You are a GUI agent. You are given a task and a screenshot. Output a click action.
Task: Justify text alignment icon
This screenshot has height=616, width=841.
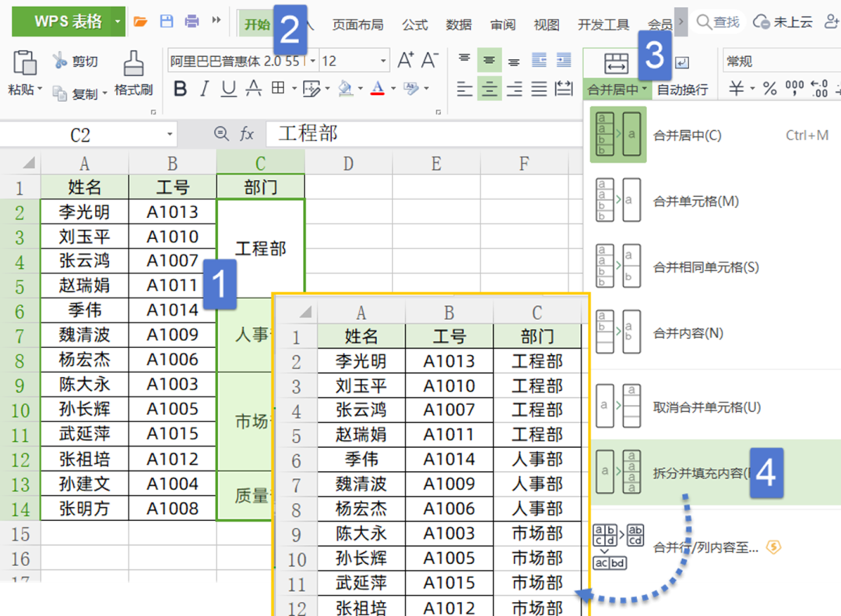point(539,89)
